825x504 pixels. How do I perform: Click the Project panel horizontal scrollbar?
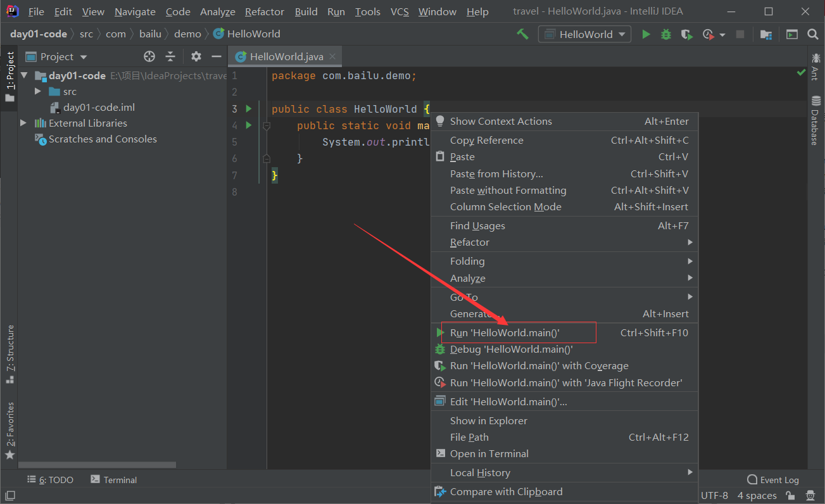click(x=97, y=465)
